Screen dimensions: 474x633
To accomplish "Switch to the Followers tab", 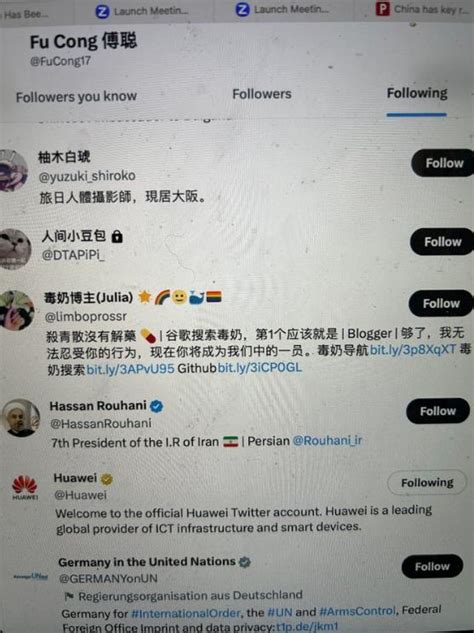I will coord(262,94).
